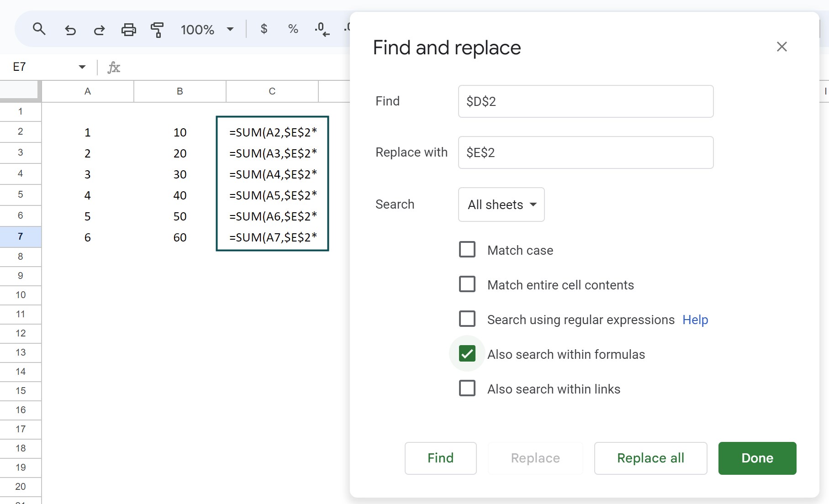Select row 20 header
This screenshot has width=829, height=504.
(21, 487)
